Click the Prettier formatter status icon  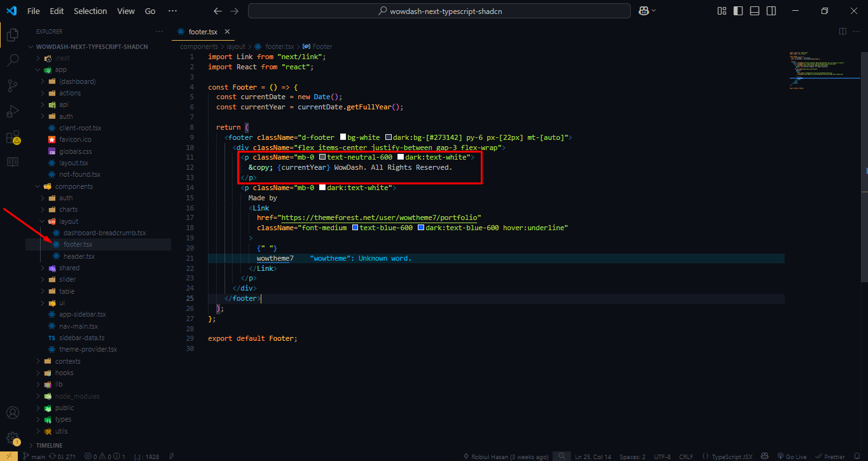tap(830, 456)
